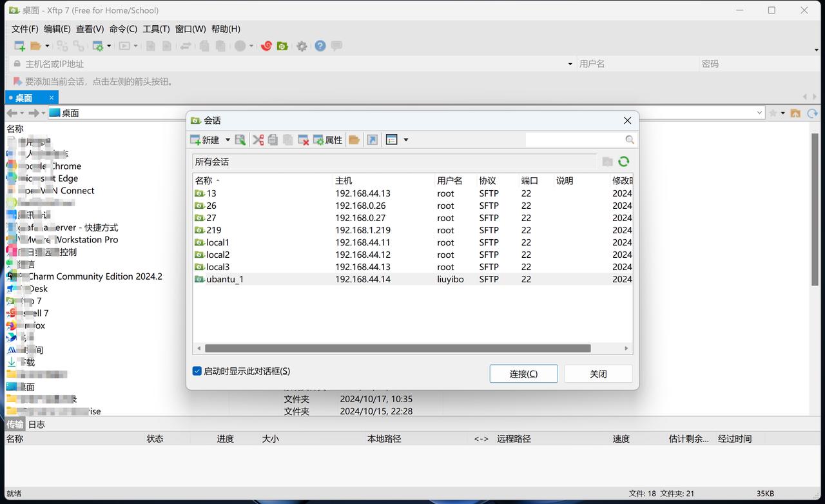Image resolution: width=825 pixels, height=504 pixels.
Task: Click the vertical scrollbar of local file pane
Action: point(815,208)
